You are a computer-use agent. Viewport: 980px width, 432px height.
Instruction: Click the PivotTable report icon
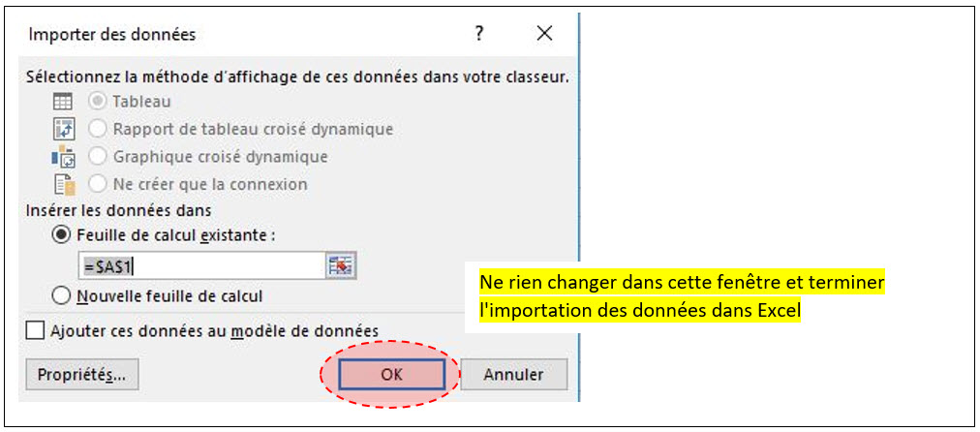[62, 129]
